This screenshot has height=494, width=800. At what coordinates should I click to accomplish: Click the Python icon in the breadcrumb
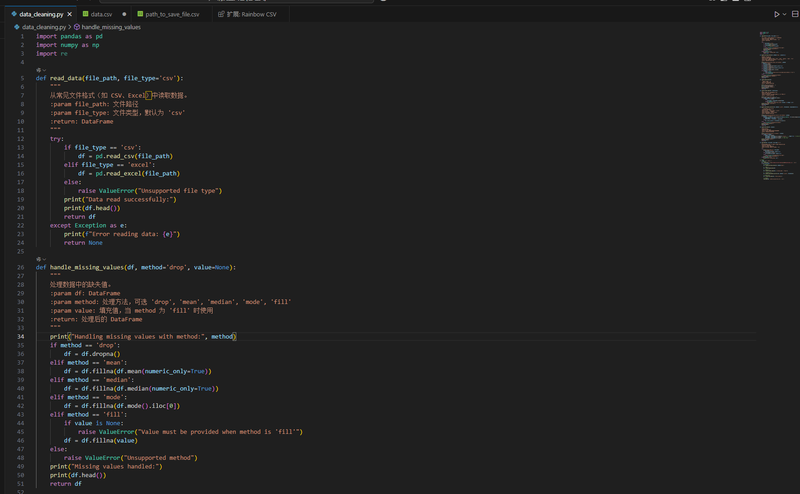(17, 27)
